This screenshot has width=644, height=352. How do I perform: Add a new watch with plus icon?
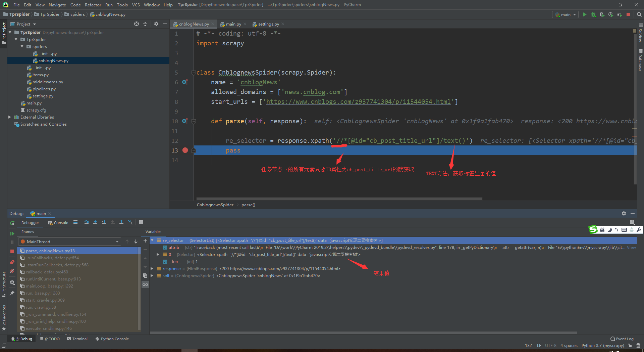145,241
